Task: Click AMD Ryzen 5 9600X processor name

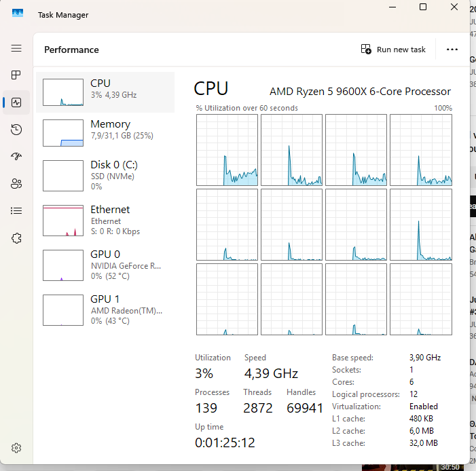Action: pyautogui.click(x=360, y=92)
